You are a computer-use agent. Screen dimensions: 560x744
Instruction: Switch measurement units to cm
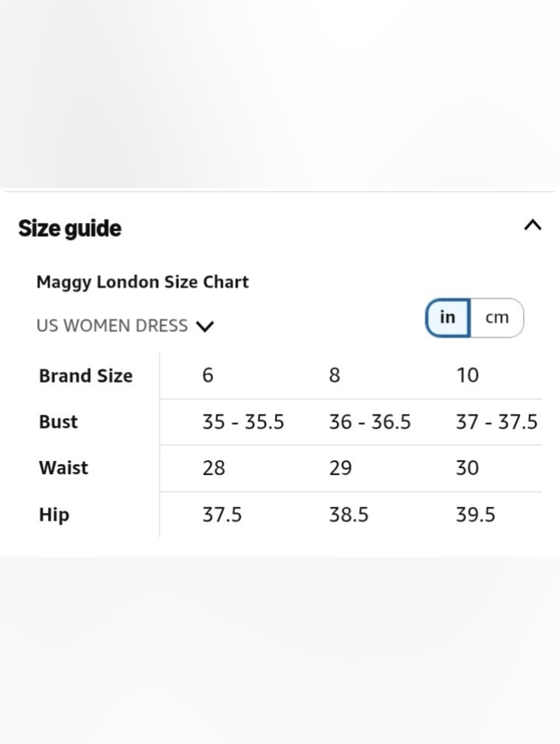[497, 317]
